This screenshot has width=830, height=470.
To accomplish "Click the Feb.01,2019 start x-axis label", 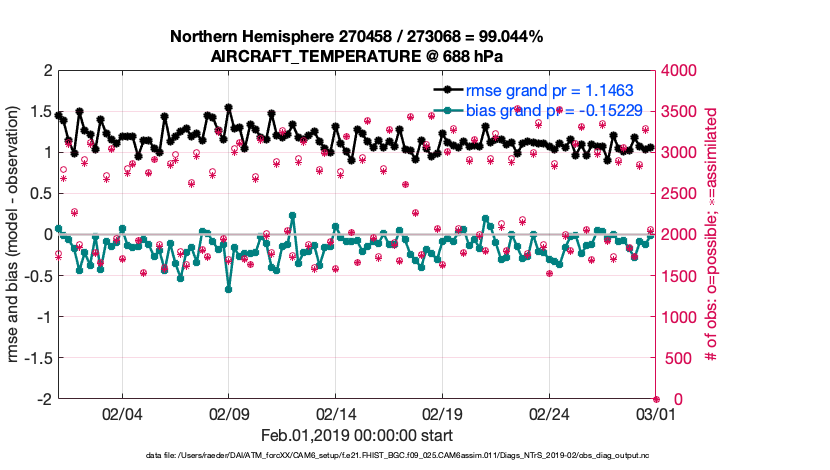I will (356, 435).
